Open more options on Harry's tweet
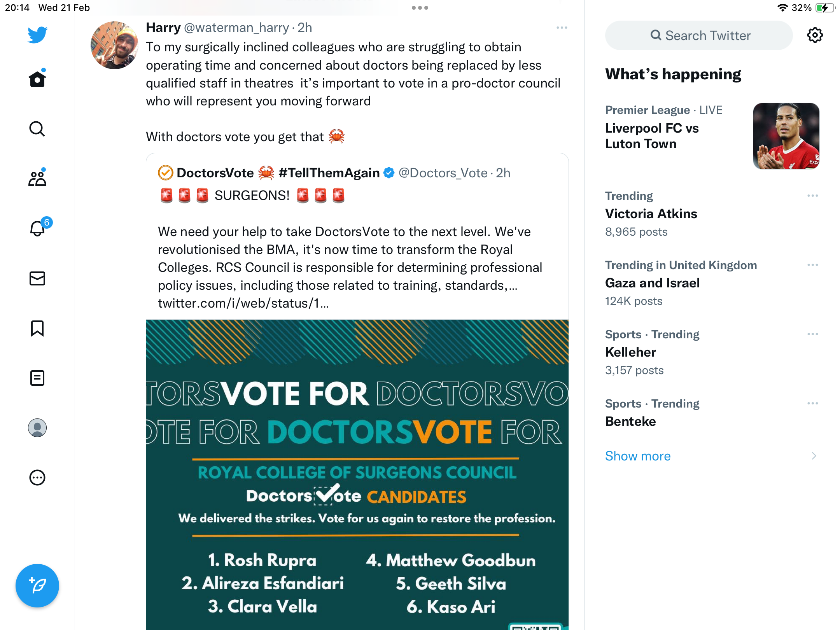The image size is (840, 630). [x=562, y=28]
